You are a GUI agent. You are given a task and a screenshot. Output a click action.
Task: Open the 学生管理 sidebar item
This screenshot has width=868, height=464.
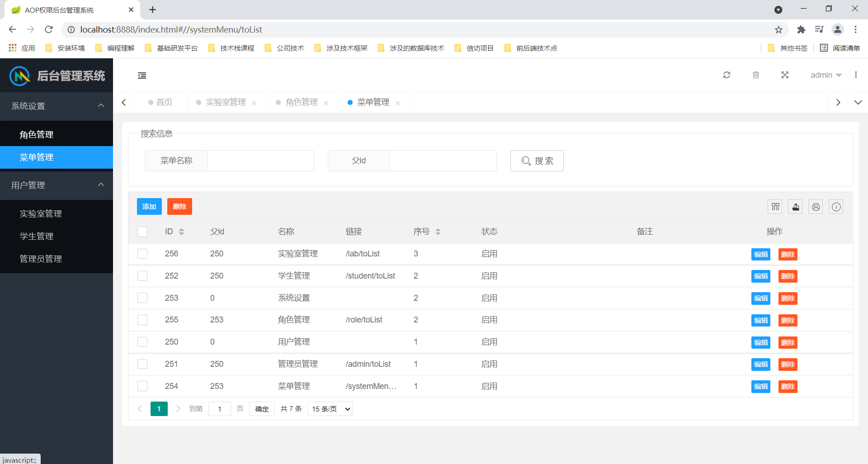click(57, 236)
